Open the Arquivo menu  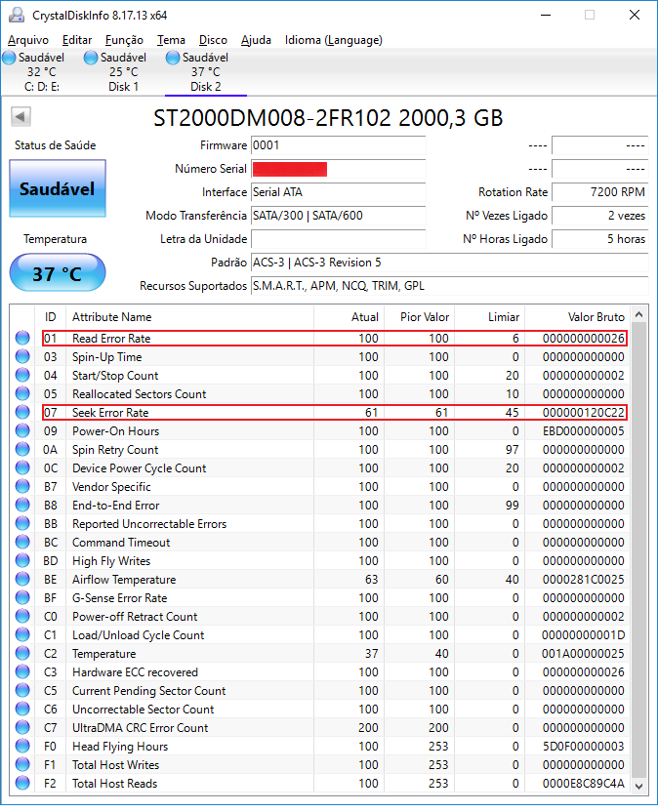coord(28,40)
